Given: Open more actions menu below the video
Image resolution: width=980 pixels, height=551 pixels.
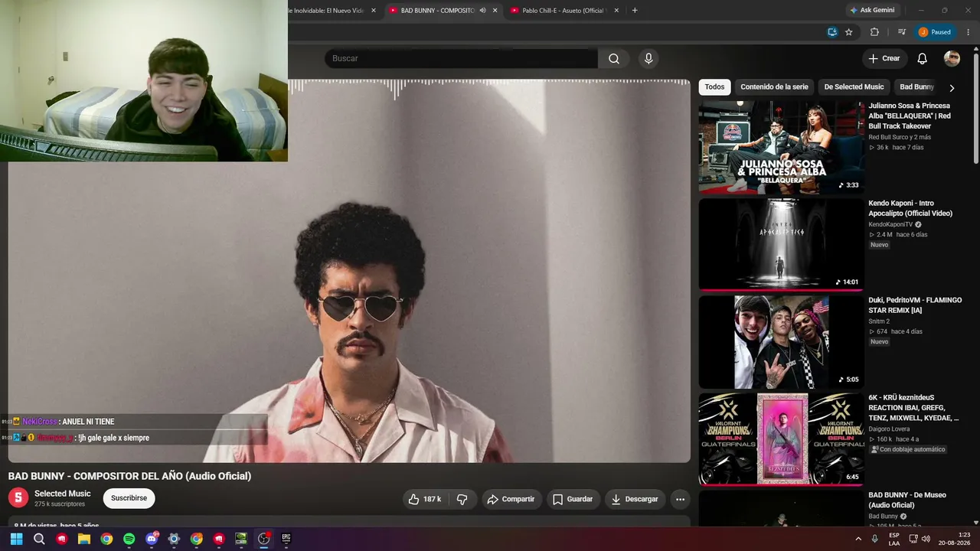Looking at the screenshot, I should tap(680, 499).
